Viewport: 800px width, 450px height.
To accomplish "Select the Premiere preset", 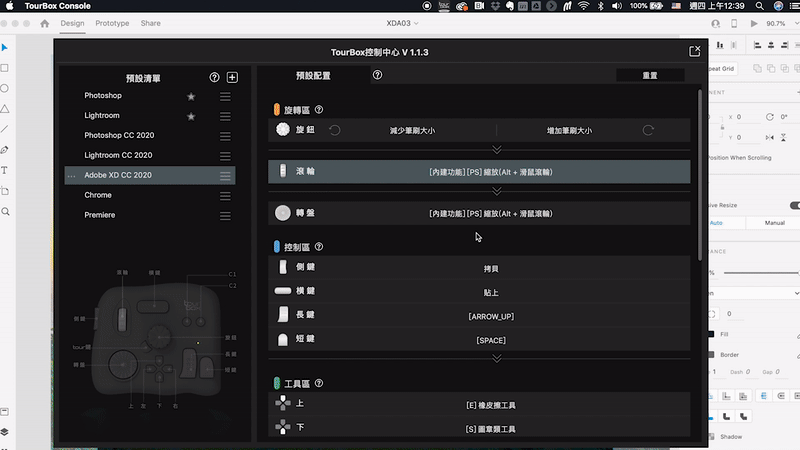I will 99,215.
